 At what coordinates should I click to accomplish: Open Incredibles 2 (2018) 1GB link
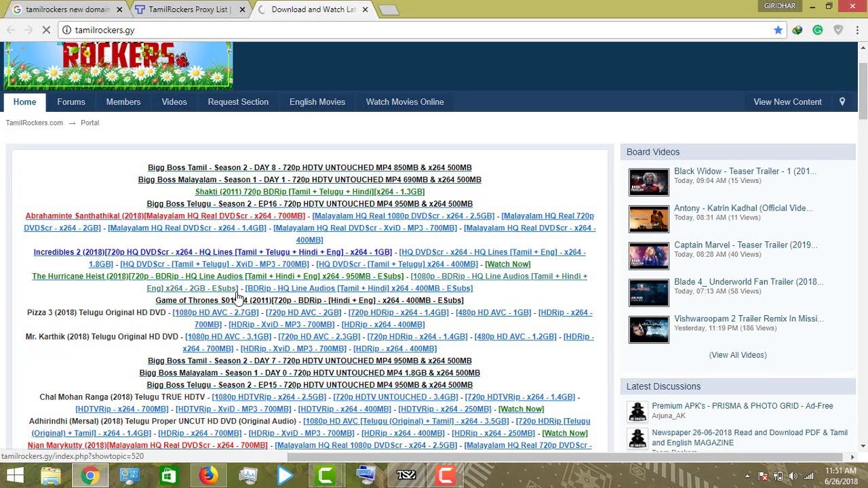coord(213,252)
